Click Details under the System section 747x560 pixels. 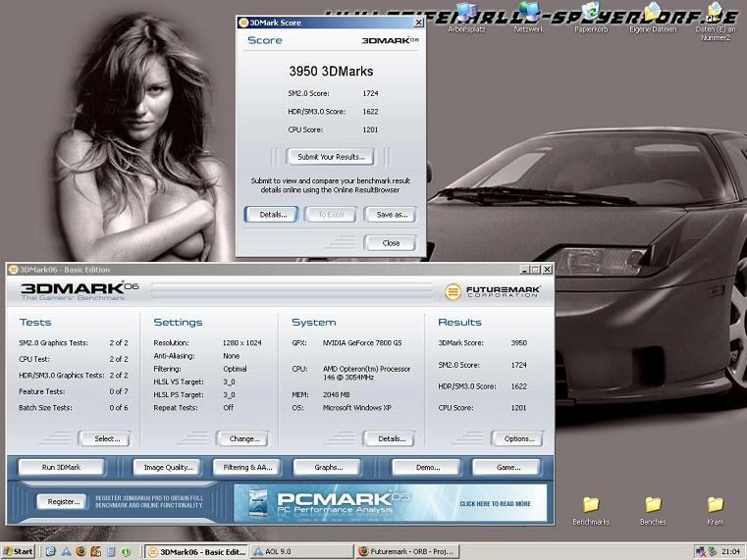click(x=390, y=438)
